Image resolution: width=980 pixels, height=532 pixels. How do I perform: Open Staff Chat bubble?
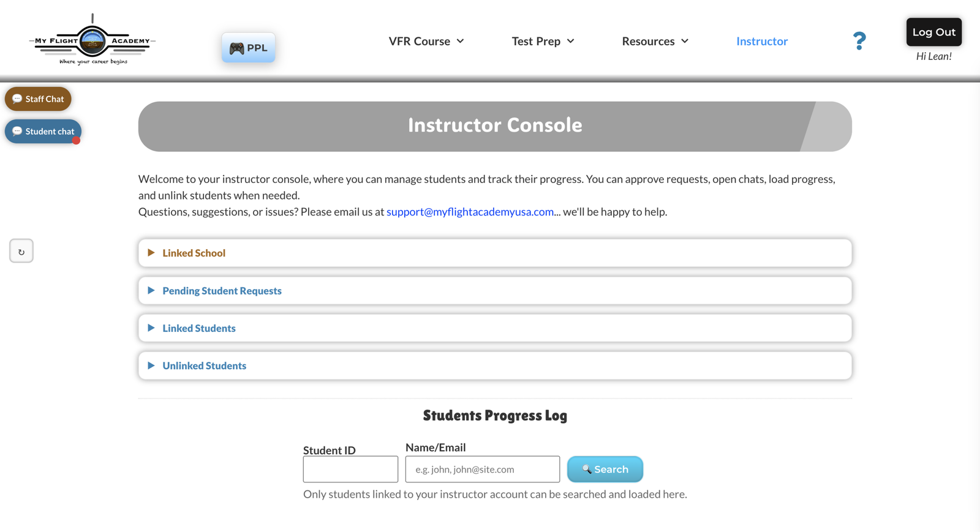click(38, 99)
